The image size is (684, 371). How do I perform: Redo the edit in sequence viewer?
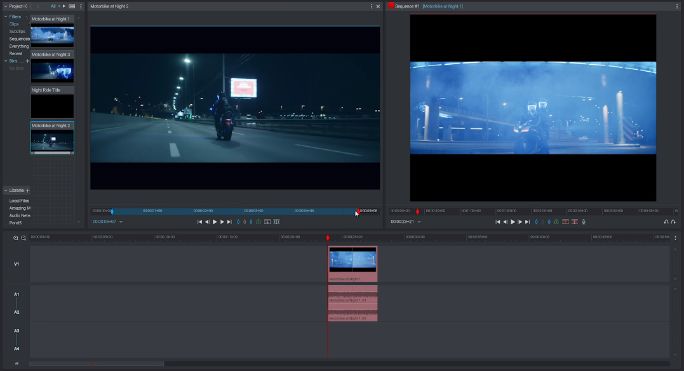[673, 222]
